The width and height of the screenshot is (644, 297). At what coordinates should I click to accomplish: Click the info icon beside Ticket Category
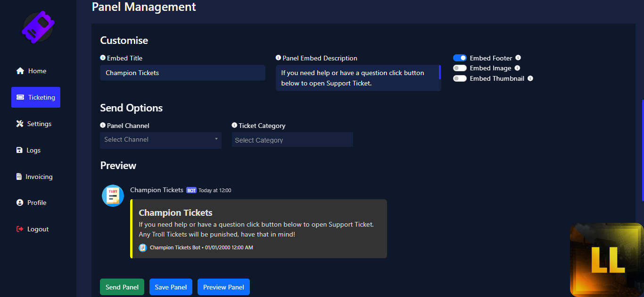tap(234, 125)
